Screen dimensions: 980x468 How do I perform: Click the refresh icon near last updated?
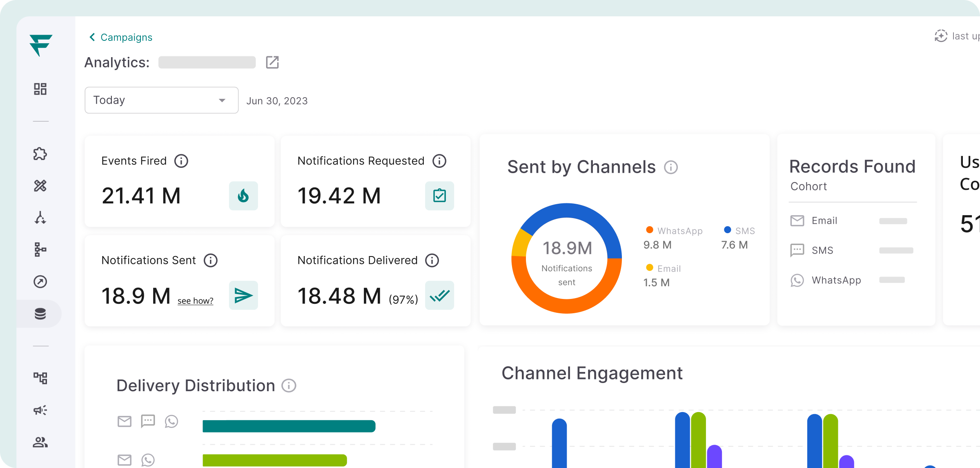click(x=941, y=36)
